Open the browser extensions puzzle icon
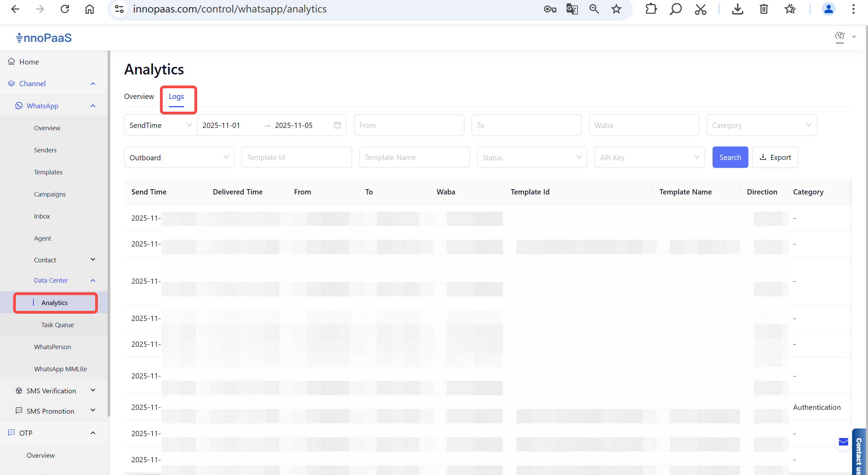 (651, 9)
